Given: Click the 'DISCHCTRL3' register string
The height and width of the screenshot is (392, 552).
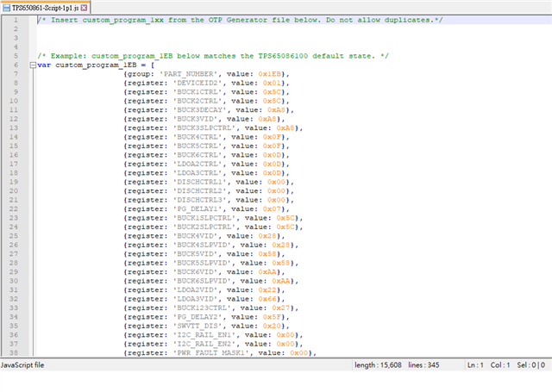Looking at the screenshot, I should click(x=199, y=200).
